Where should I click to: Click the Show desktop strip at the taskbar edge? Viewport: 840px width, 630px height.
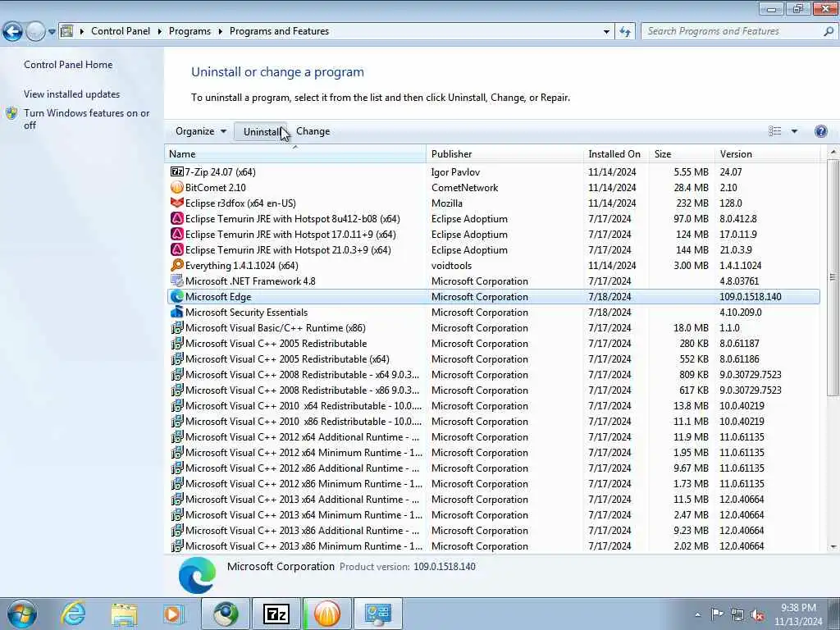click(834, 614)
